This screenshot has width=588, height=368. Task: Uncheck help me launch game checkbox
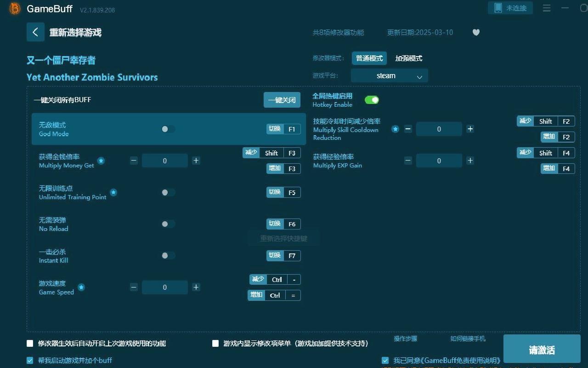pos(30,360)
